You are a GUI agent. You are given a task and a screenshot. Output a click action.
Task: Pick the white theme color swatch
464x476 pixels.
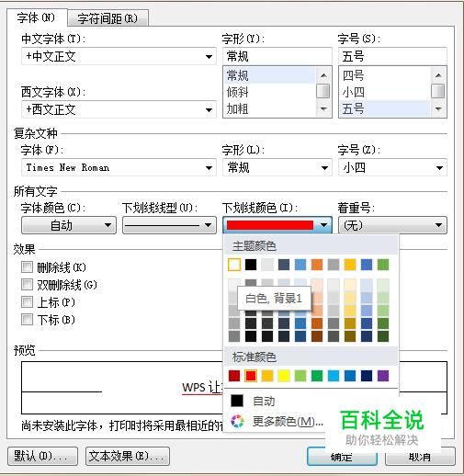click(x=234, y=265)
